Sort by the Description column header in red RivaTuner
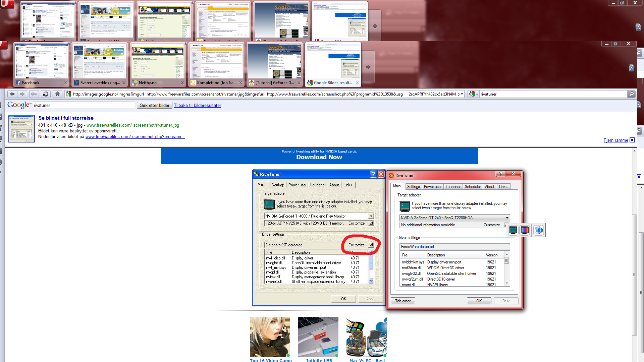Screen dimensions: 644x362 click(455, 255)
